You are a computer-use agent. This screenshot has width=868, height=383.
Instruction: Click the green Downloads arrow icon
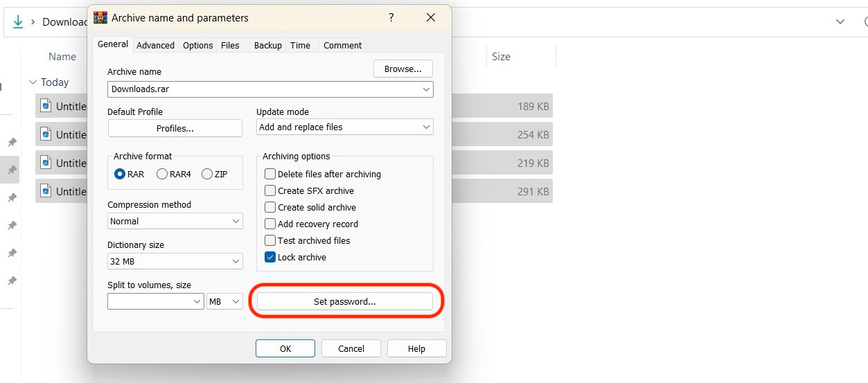click(x=18, y=21)
